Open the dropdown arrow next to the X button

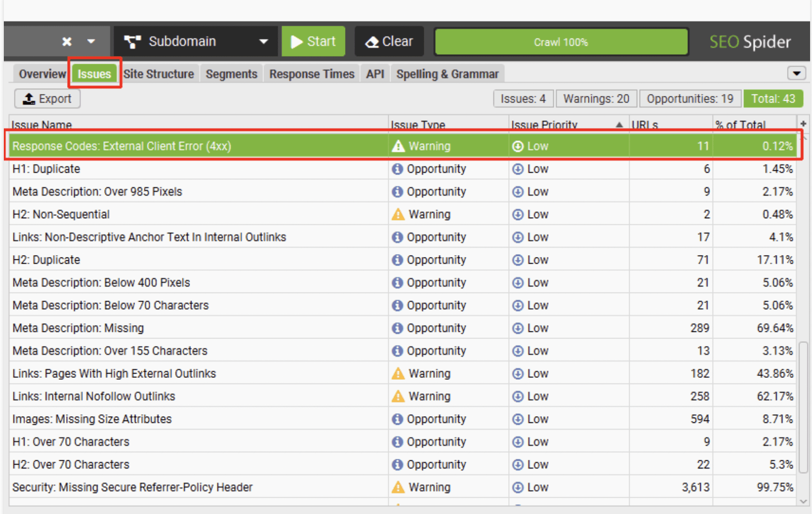coord(92,41)
